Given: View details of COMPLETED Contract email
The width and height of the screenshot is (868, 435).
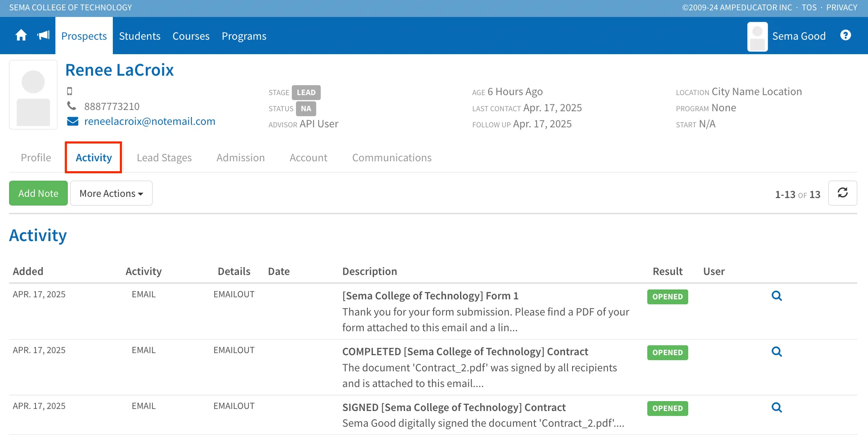Looking at the screenshot, I should tap(777, 352).
